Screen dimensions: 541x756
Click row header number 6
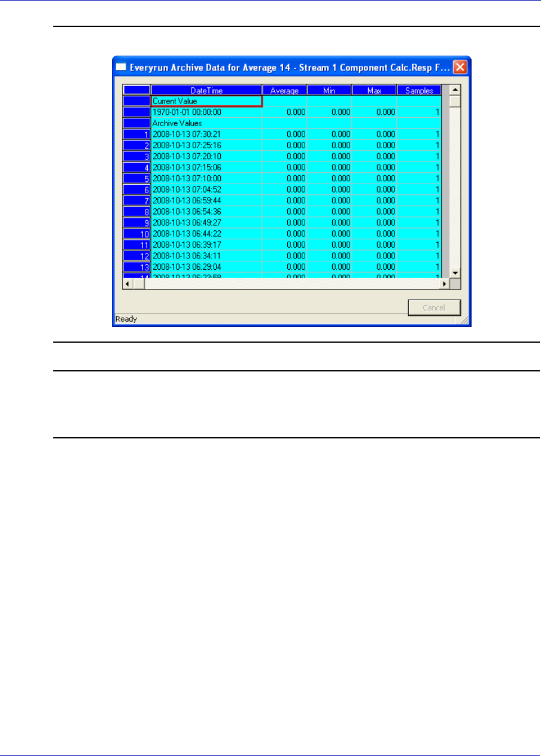tap(137, 190)
